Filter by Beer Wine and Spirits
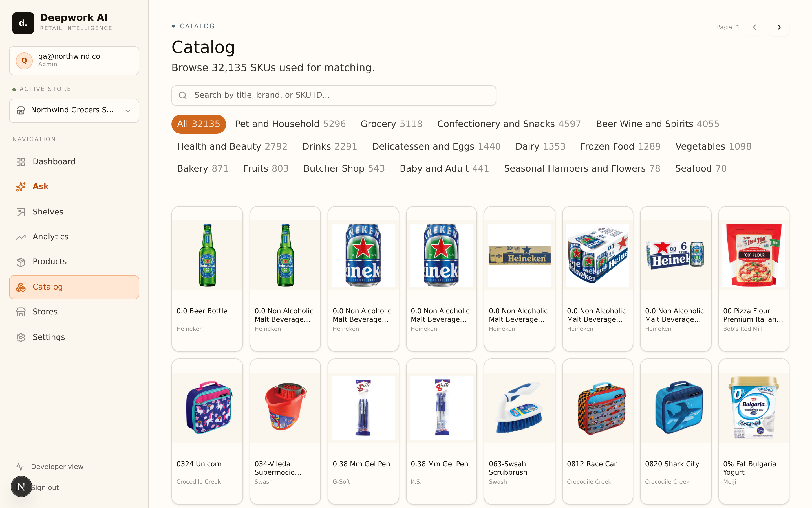The width and height of the screenshot is (812, 508). click(658, 124)
